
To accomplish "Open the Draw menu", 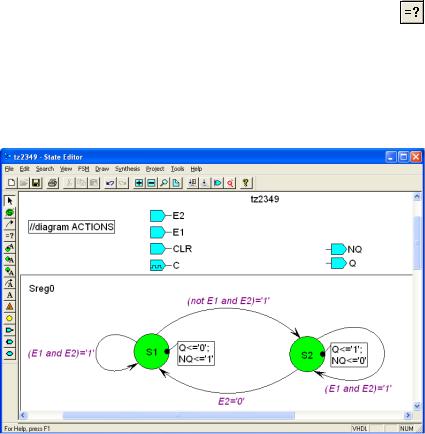I will pyautogui.click(x=102, y=169).
